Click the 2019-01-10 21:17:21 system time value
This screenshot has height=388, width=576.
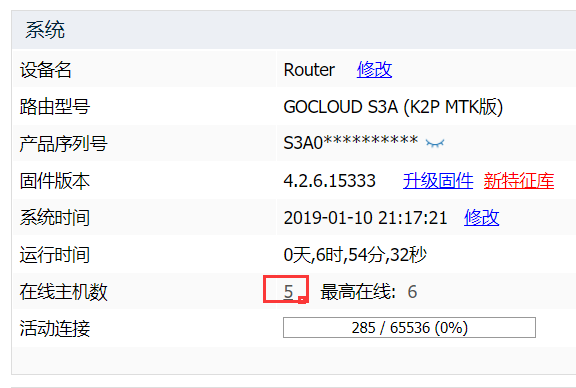coord(366,218)
